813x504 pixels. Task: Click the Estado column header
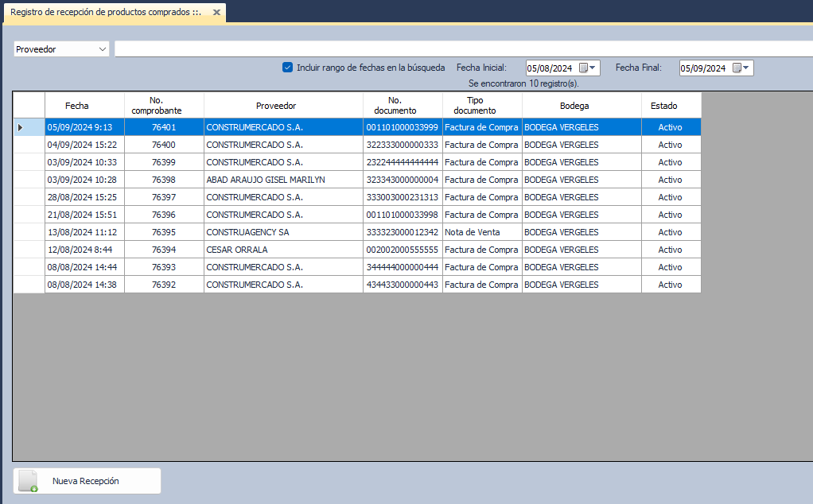point(663,106)
